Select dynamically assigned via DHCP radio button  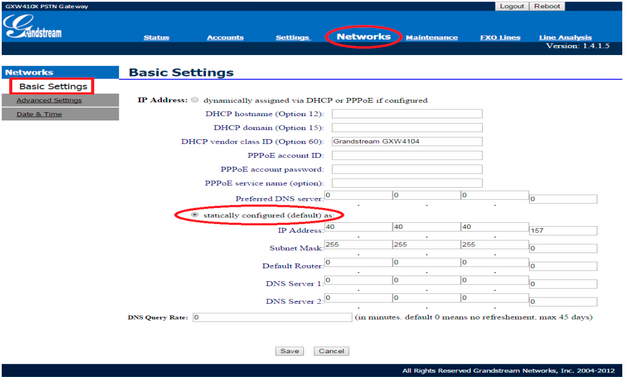click(195, 100)
